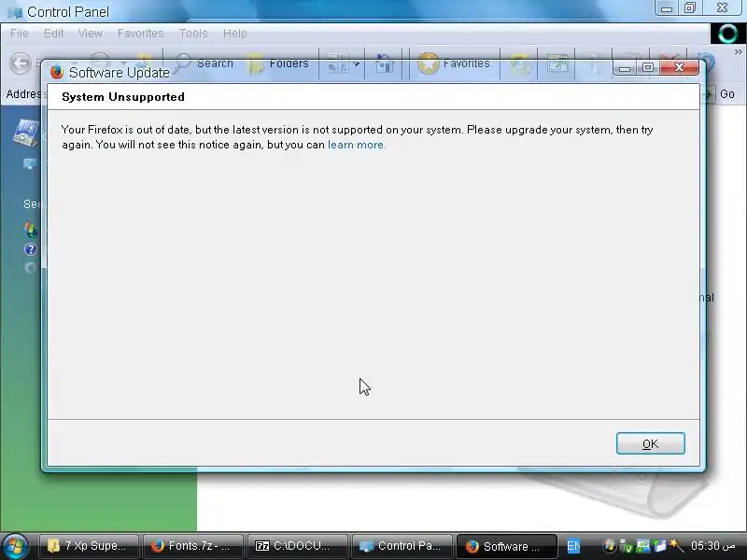The height and width of the screenshot is (560, 747).
Task: Switch to 'C:\DOCU...' 7-Zip taskbar button
Action: 298,546
